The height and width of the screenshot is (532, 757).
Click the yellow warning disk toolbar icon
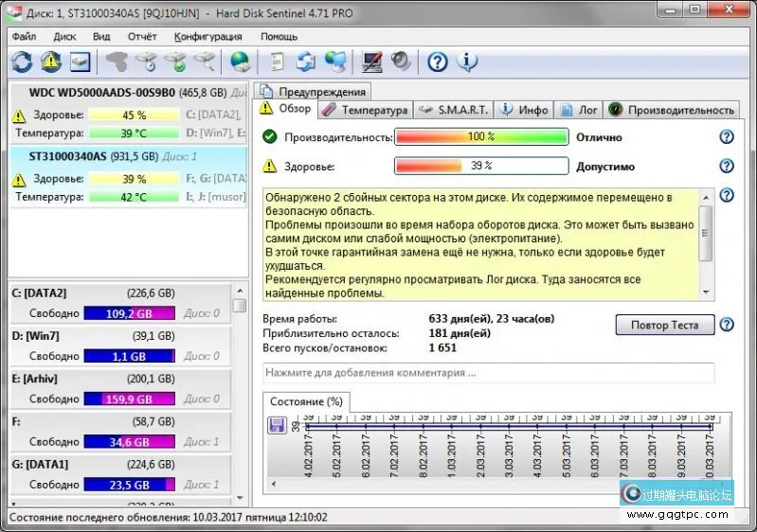point(51,62)
